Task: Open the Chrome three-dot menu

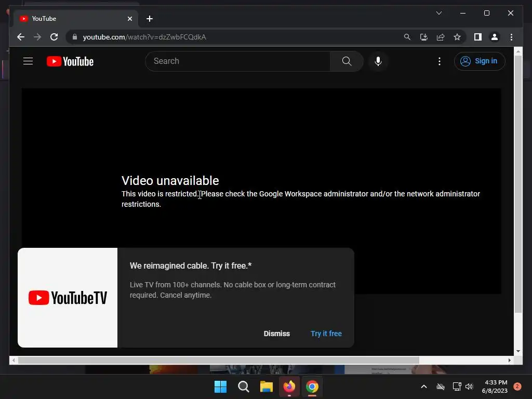Action: 511,37
